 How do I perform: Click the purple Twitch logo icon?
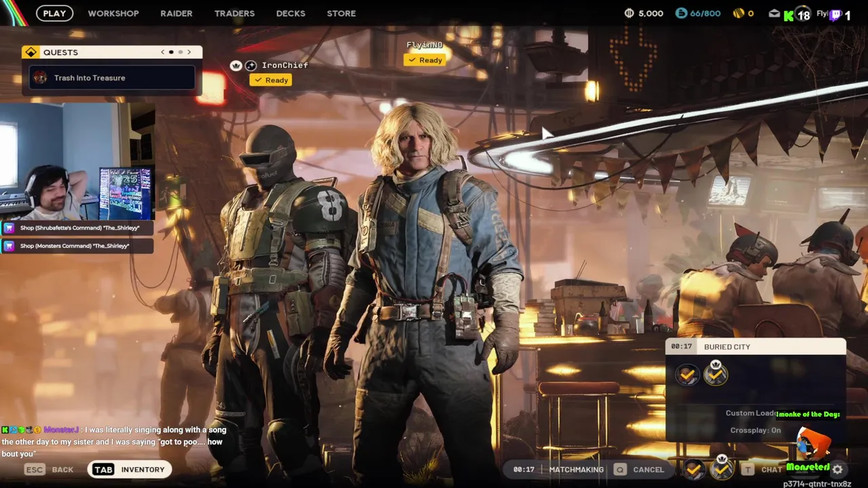tap(837, 14)
